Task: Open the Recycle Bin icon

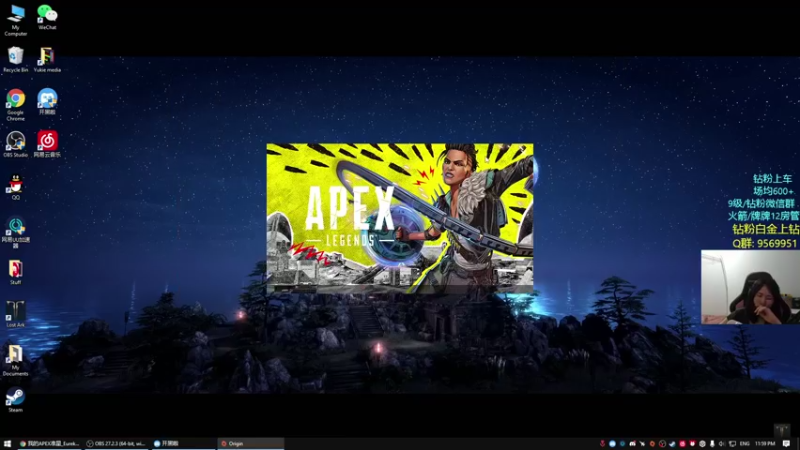Action: pos(15,59)
